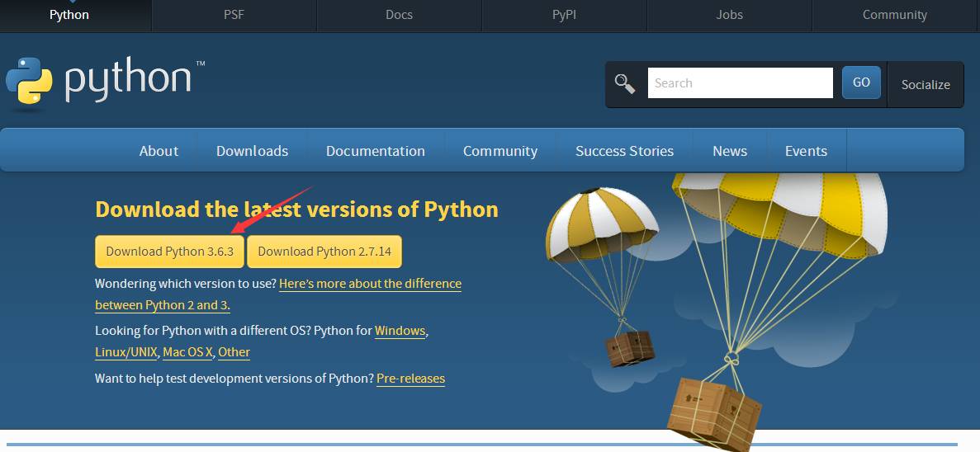
Task: Open the Jobs top tab
Action: point(729,15)
